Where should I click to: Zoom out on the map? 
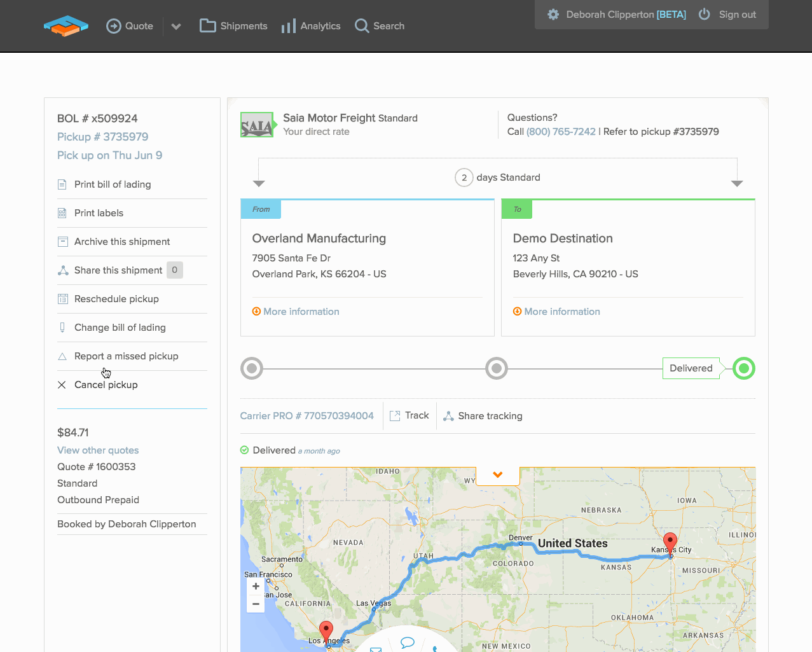click(x=256, y=604)
